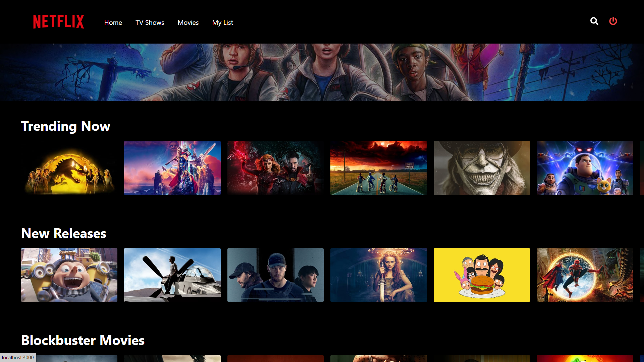
Task: Open the TV Shows section
Action: (x=150, y=22)
